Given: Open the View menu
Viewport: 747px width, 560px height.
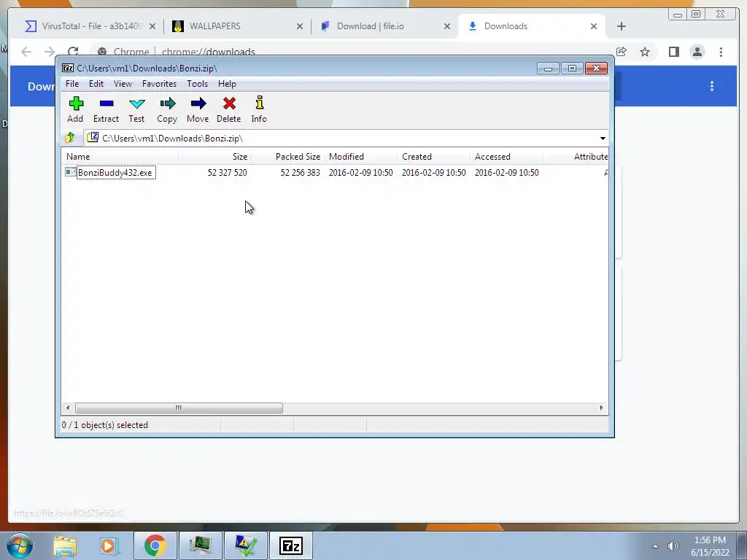Looking at the screenshot, I should point(123,84).
